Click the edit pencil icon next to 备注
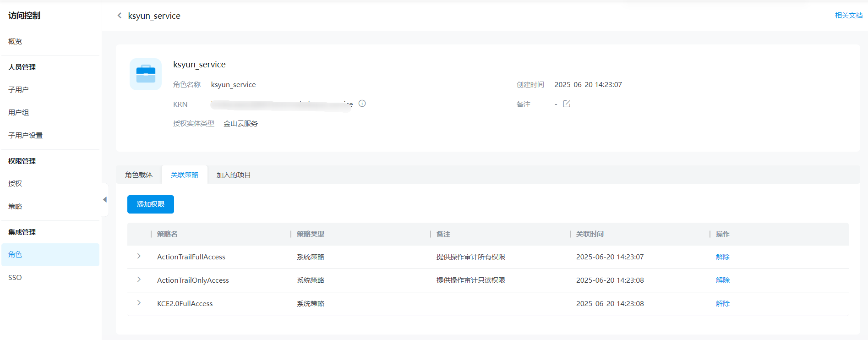 [567, 104]
